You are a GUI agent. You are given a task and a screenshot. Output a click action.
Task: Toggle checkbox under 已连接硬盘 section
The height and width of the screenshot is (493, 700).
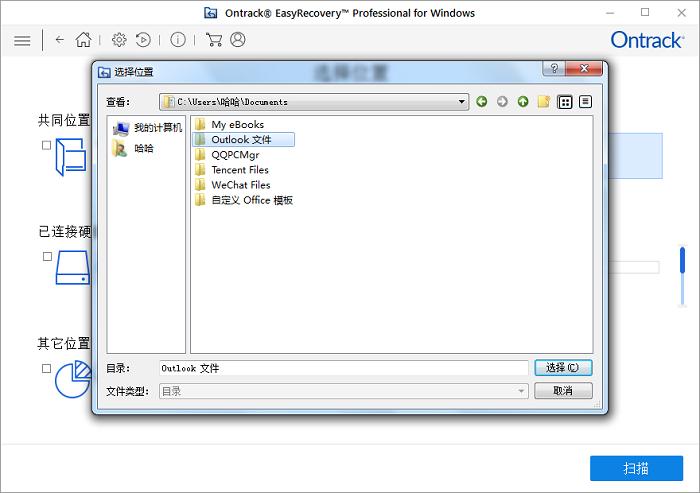click(x=47, y=256)
